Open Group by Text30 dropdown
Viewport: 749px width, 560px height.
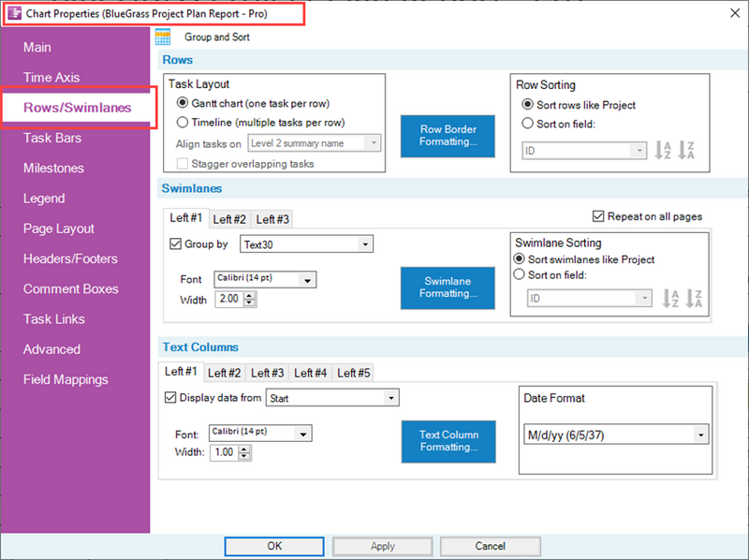coord(306,244)
